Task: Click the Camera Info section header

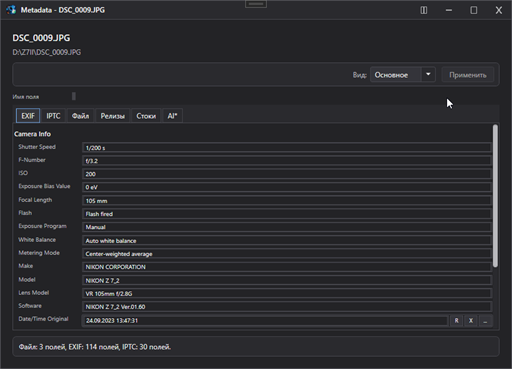Action: point(32,134)
